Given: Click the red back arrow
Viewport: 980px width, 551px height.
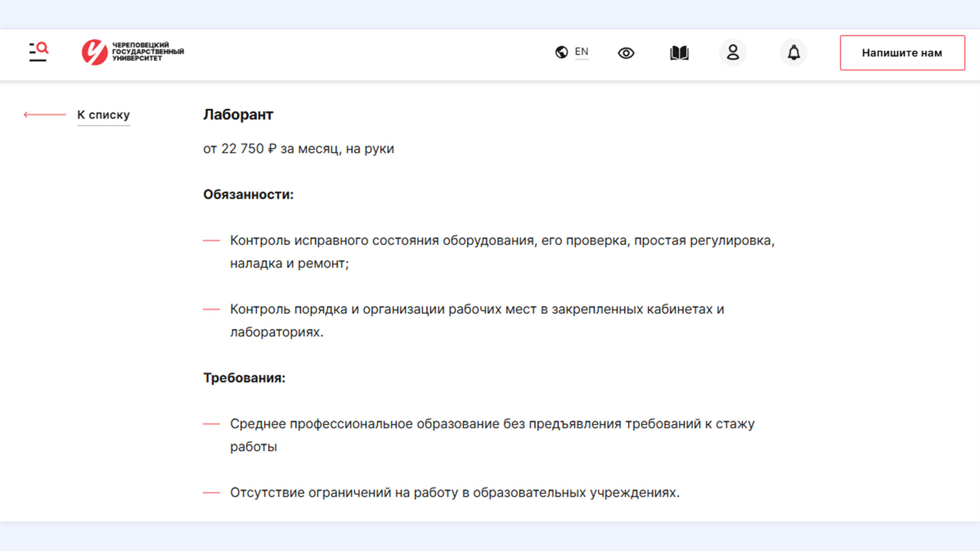Looking at the screenshot, I should [x=45, y=115].
